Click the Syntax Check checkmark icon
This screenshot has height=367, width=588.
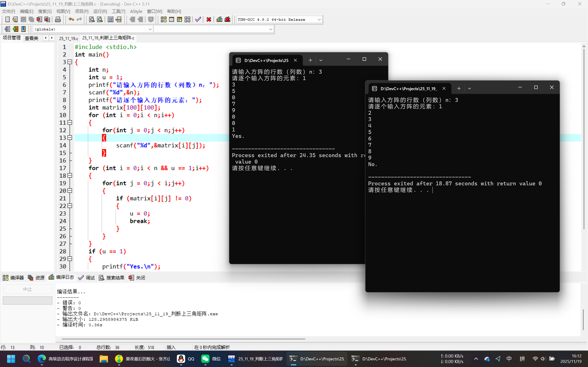pyautogui.click(x=198, y=19)
